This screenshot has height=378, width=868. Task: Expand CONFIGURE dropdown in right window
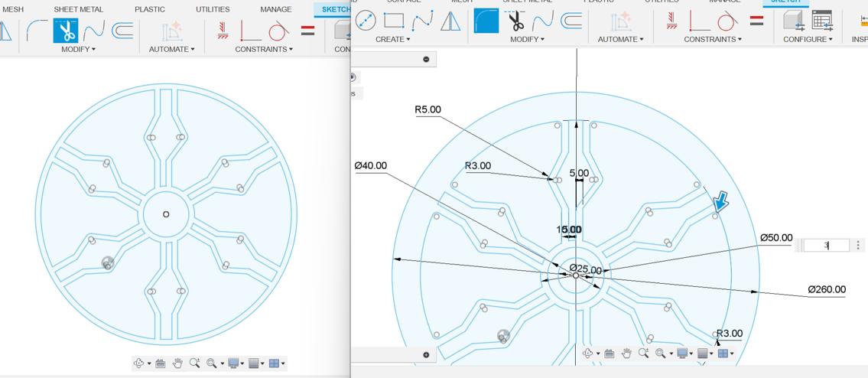point(808,39)
